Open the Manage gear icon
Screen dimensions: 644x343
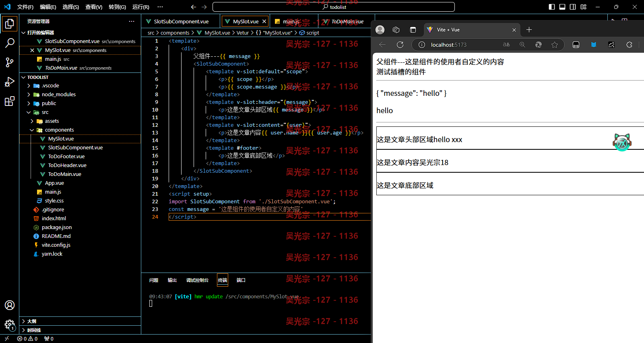point(10,324)
